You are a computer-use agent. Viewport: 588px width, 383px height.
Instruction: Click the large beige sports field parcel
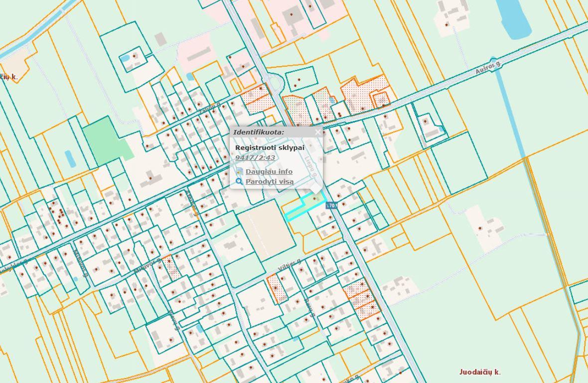click(x=267, y=230)
